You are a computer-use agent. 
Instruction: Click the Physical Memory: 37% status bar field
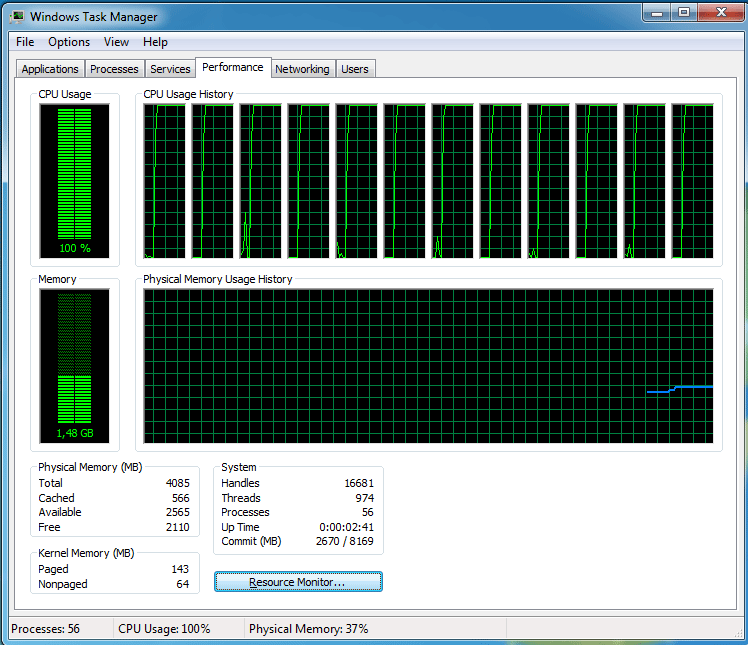(309, 629)
